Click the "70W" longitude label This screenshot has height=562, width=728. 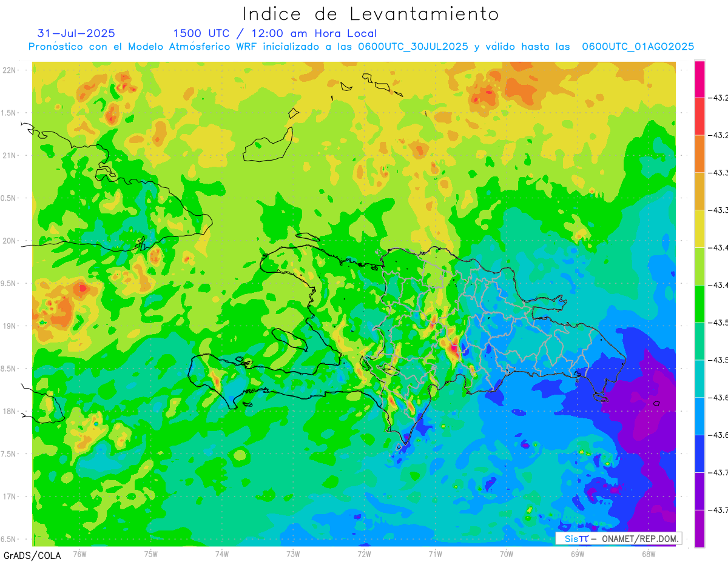[x=507, y=554]
